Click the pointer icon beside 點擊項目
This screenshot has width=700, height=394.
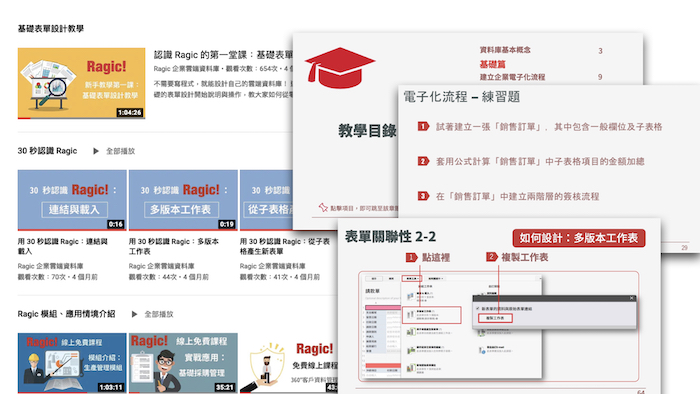323,207
